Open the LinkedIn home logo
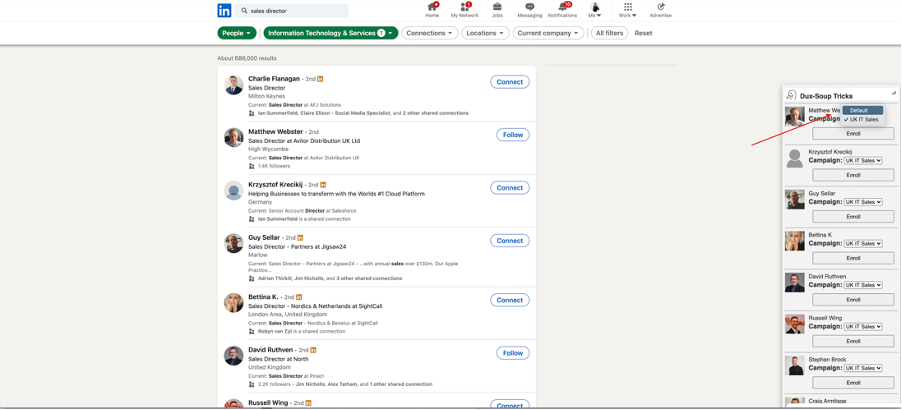The image size is (902, 410). (x=224, y=10)
